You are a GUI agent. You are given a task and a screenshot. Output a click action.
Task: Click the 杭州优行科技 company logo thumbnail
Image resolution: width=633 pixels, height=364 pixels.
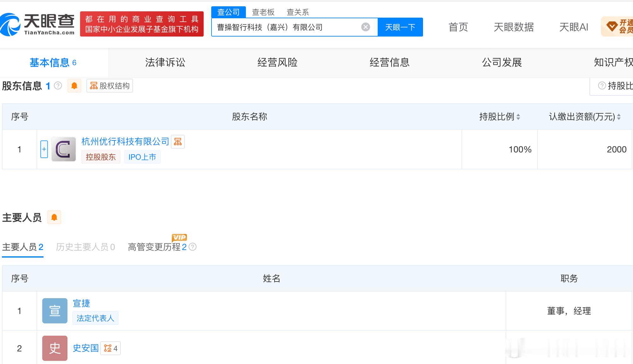point(64,149)
